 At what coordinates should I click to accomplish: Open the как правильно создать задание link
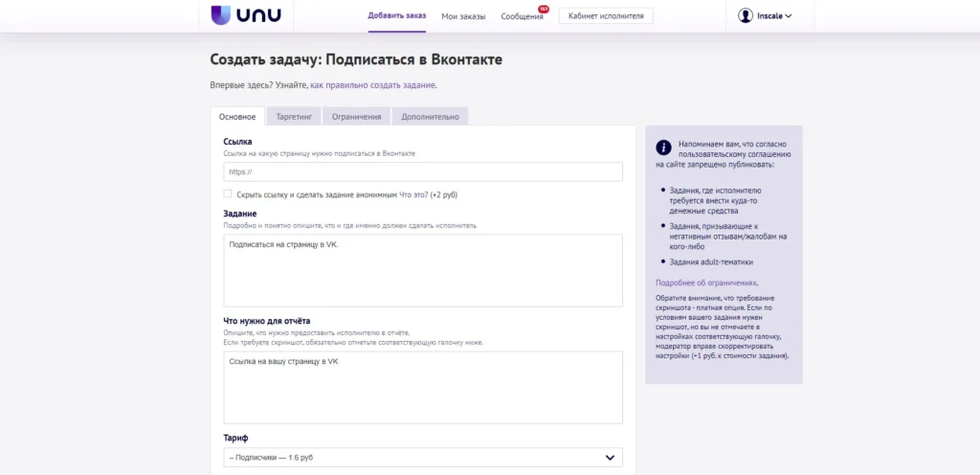click(x=372, y=85)
